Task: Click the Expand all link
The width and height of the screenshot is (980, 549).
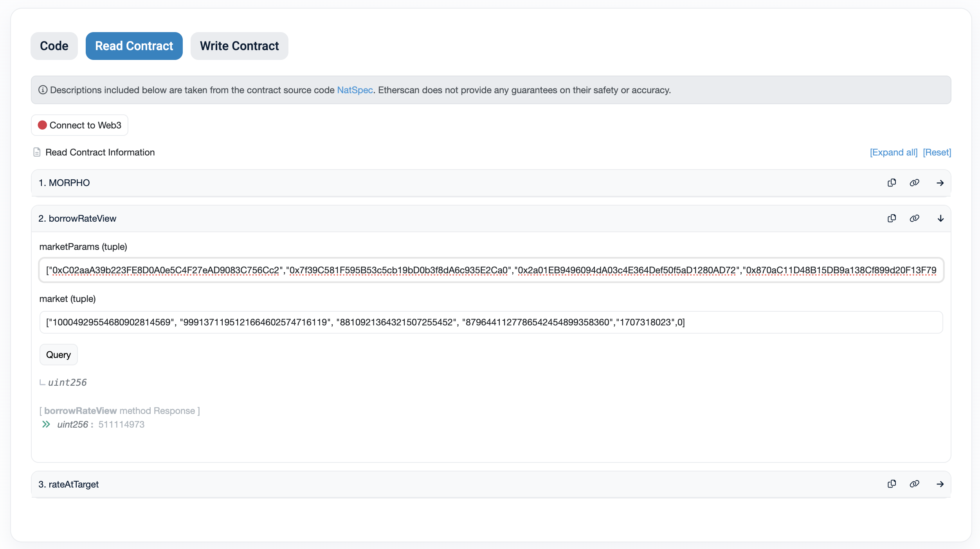Action: tap(893, 152)
